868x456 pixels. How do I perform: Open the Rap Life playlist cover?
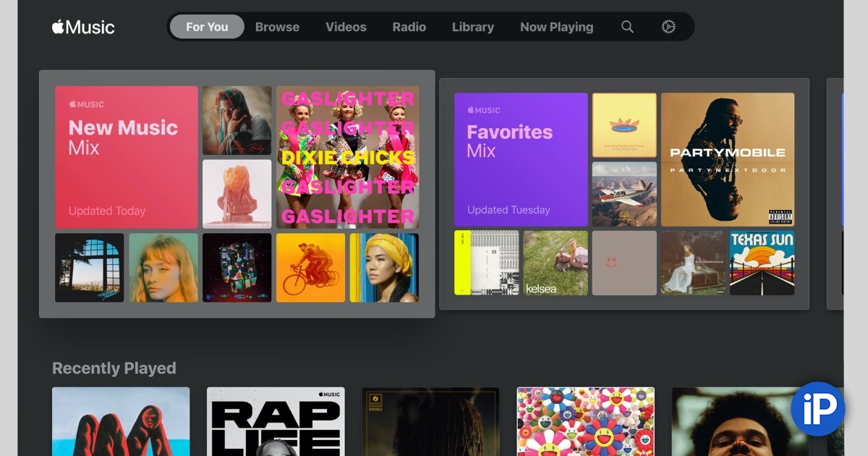(x=276, y=421)
